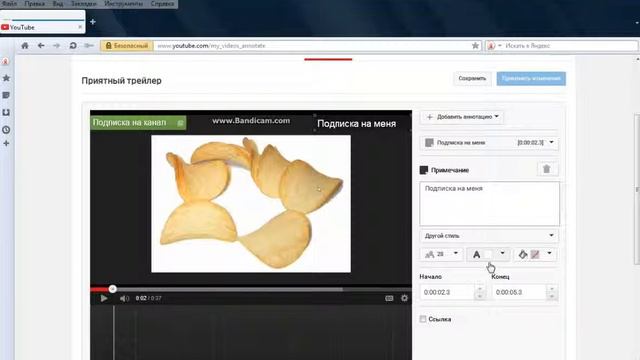The image size is (640, 360).
Task: Click the paint bucket background color icon
Action: coord(523,254)
